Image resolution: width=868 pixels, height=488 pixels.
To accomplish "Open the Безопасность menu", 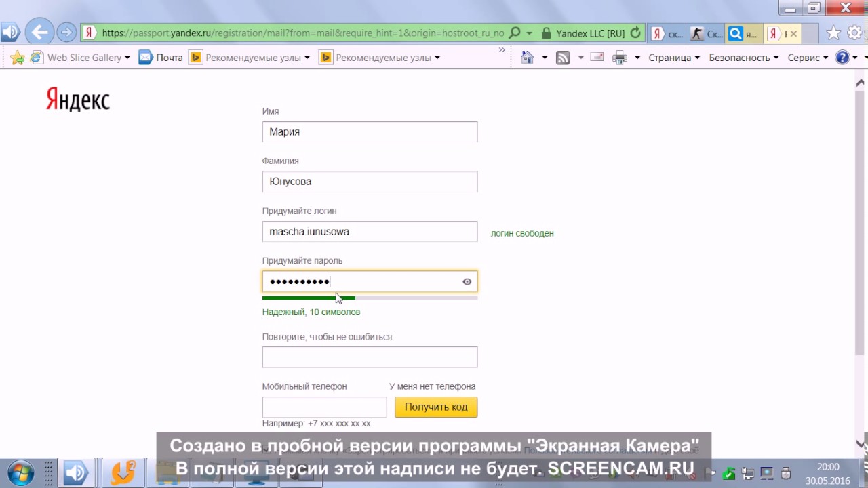I will [x=744, y=58].
